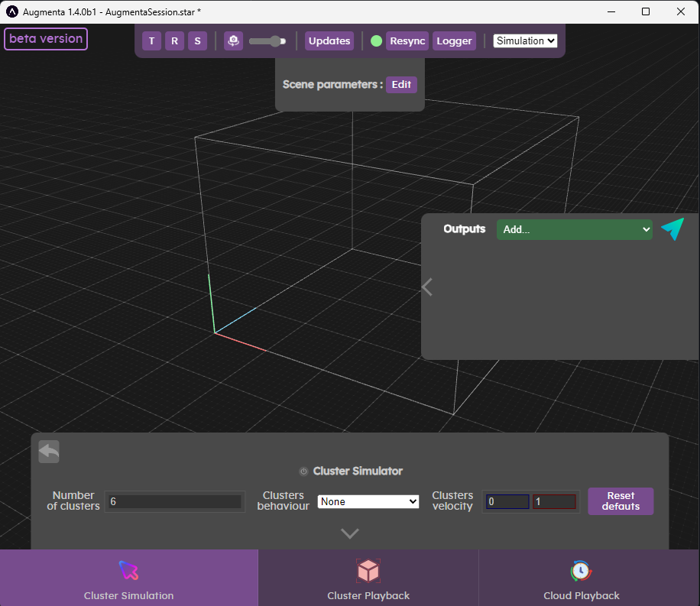The image size is (700, 606).
Task: Click the Scene parameters label
Action: (332, 84)
